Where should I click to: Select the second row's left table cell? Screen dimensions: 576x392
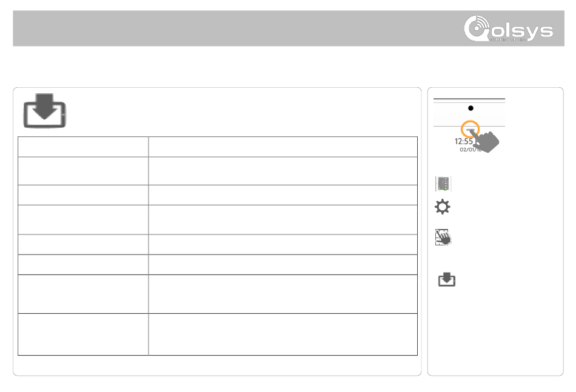pos(83,171)
